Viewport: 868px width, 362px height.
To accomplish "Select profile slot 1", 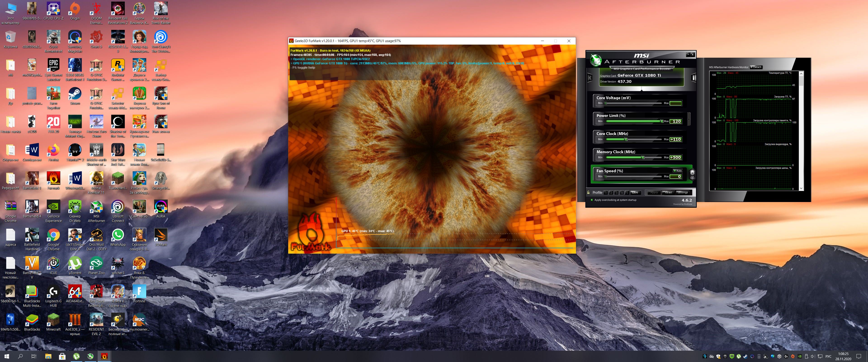I will click(x=606, y=193).
